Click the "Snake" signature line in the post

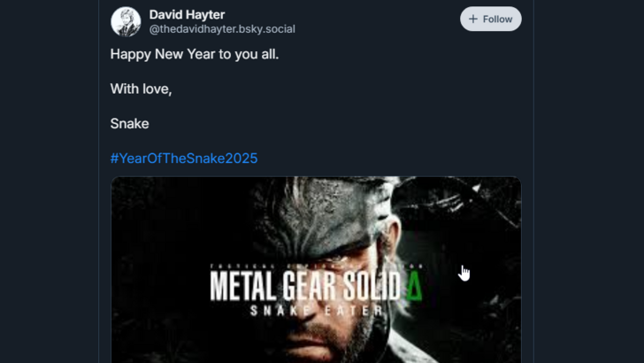[x=129, y=124]
